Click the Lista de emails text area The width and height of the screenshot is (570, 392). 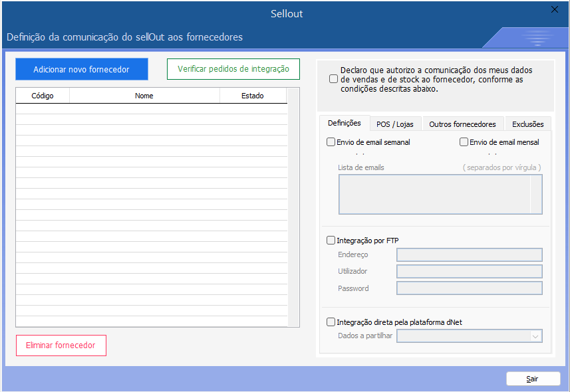click(434, 194)
